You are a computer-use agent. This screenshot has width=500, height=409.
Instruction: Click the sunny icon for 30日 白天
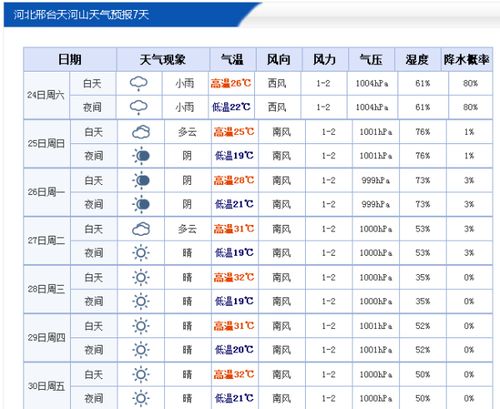[x=141, y=374]
